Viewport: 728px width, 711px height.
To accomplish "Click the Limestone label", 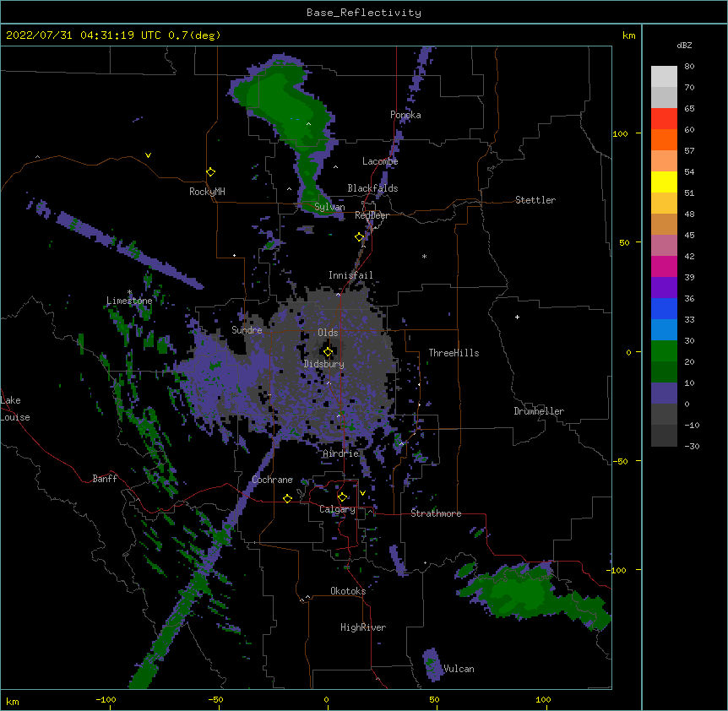I will [x=129, y=301].
